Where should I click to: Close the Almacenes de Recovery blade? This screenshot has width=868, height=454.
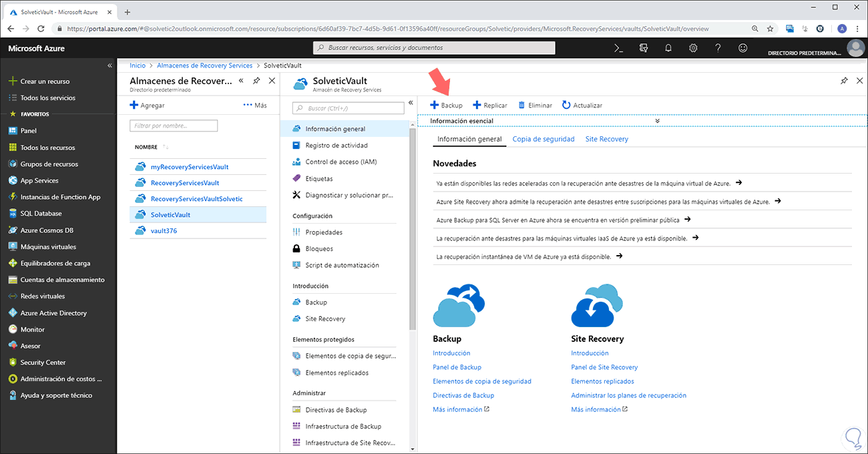pyautogui.click(x=272, y=81)
